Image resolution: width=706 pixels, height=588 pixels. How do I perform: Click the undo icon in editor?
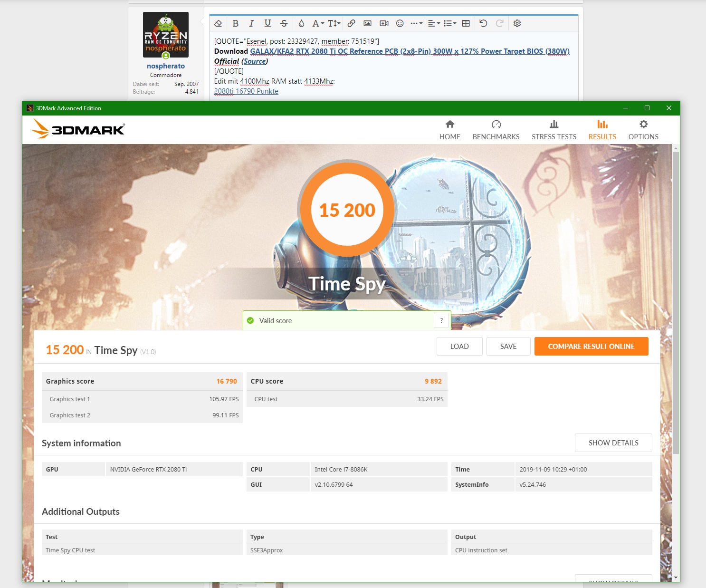pyautogui.click(x=483, y=23)
